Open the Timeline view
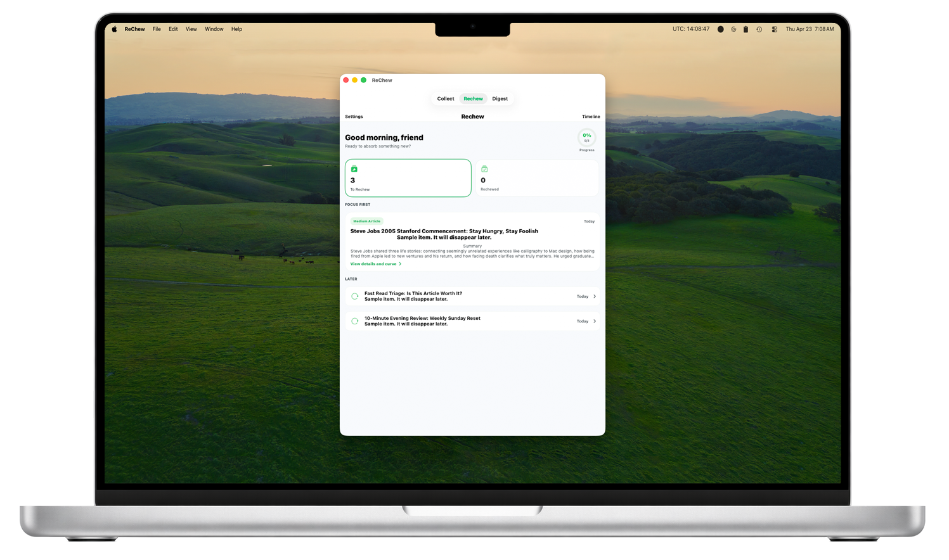 pyautogui.click(x=591, y=117)
